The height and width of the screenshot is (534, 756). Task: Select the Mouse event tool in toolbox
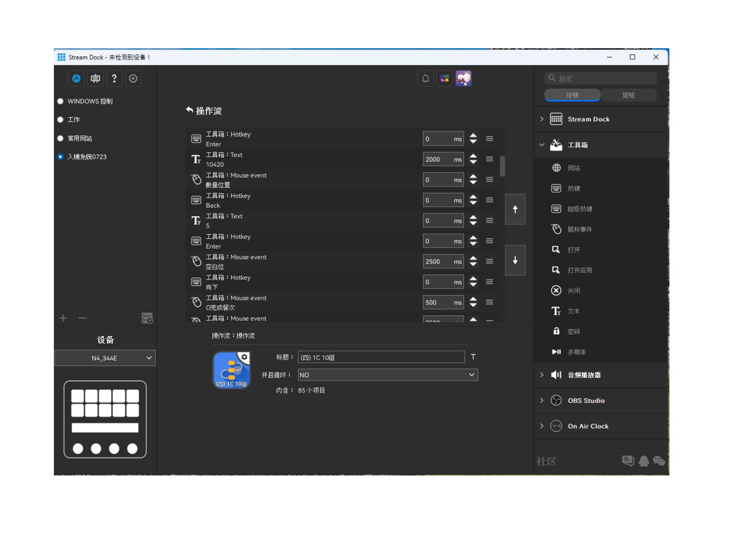click(x=556, y=229)
